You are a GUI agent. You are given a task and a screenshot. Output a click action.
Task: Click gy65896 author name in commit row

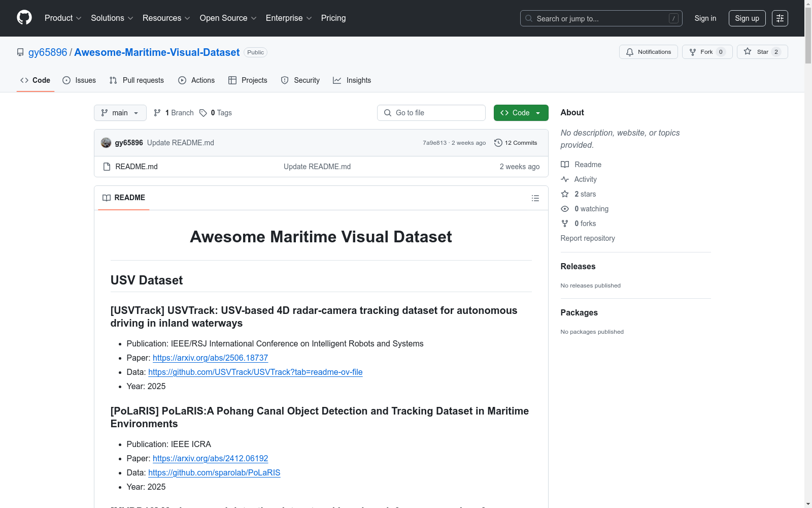point(129,143)
